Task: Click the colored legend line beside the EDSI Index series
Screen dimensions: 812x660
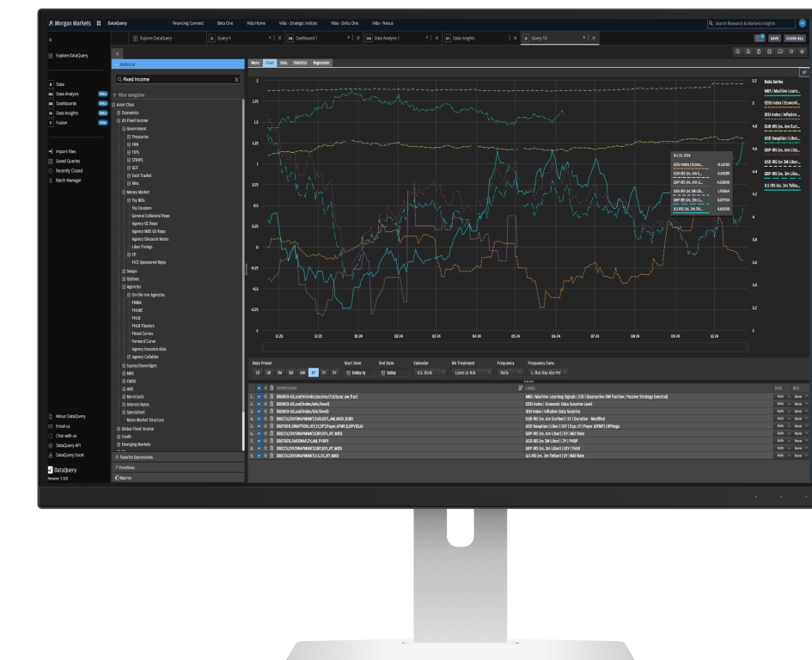Action: (x=784, y=107)
